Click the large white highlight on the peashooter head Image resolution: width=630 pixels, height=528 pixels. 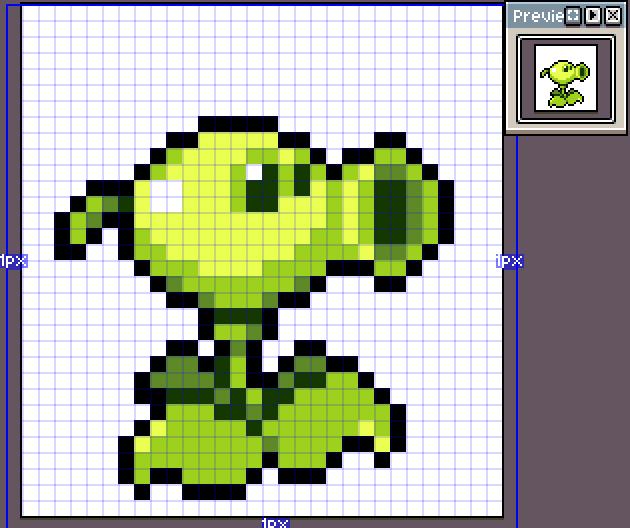coord(166,196)
